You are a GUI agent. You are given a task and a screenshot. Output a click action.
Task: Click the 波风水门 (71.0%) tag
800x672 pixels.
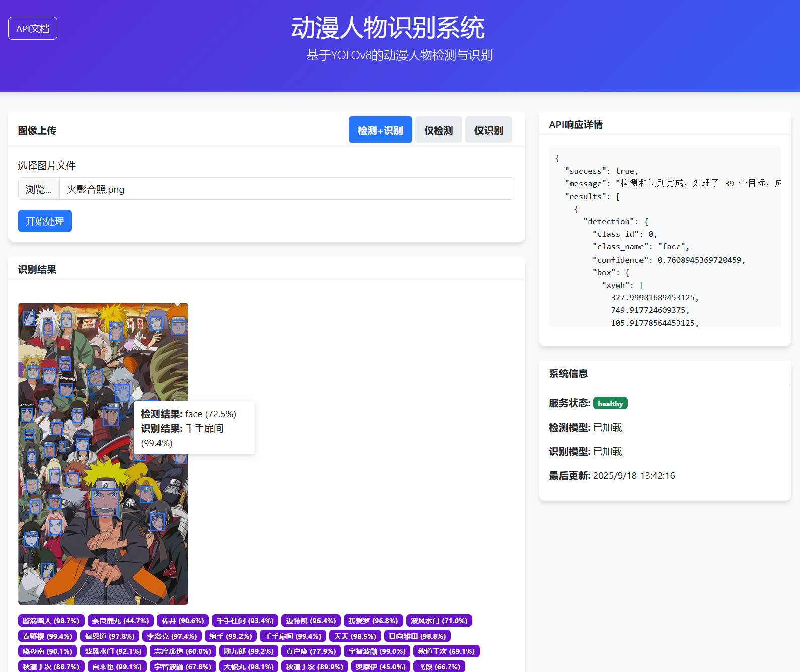(439, 621)
